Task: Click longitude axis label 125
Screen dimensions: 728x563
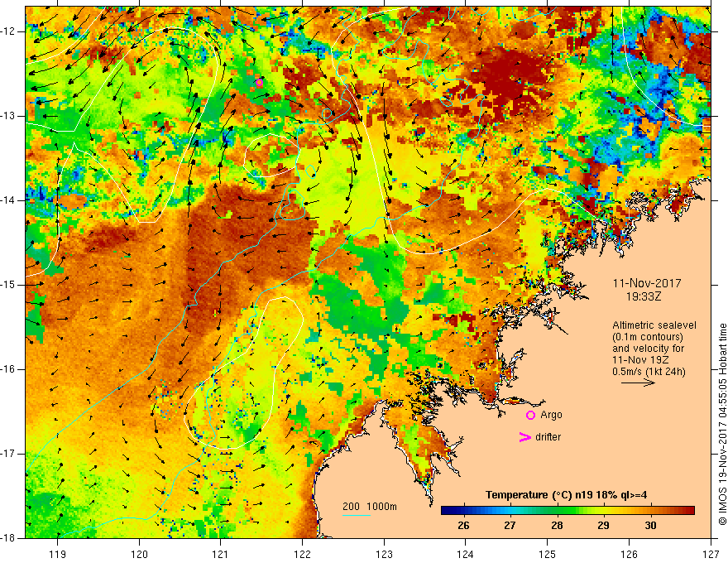Action: pyautogui.click(x=548, y=554)
